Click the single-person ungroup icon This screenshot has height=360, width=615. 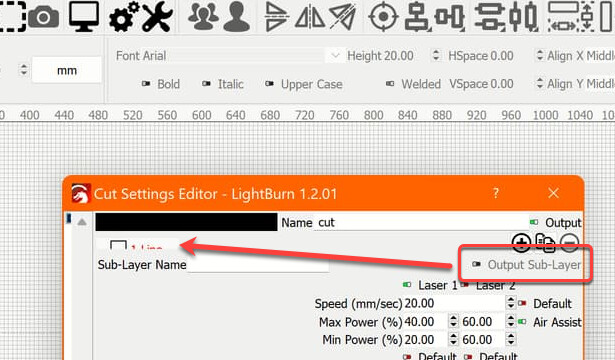tap(237, 16)
